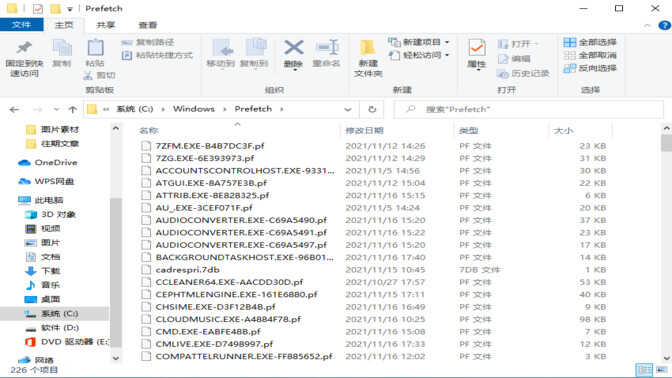Click the Properties checkmark icon

pyautogui.click(x=477, y=48)
